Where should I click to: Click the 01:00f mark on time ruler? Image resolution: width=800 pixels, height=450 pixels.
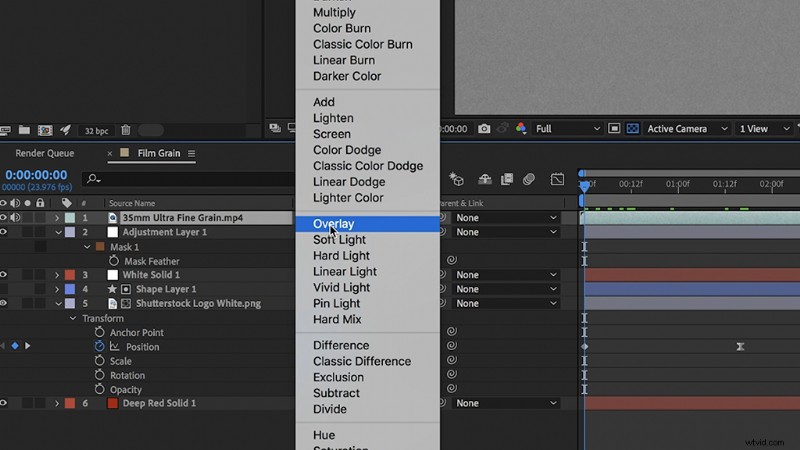678,184
